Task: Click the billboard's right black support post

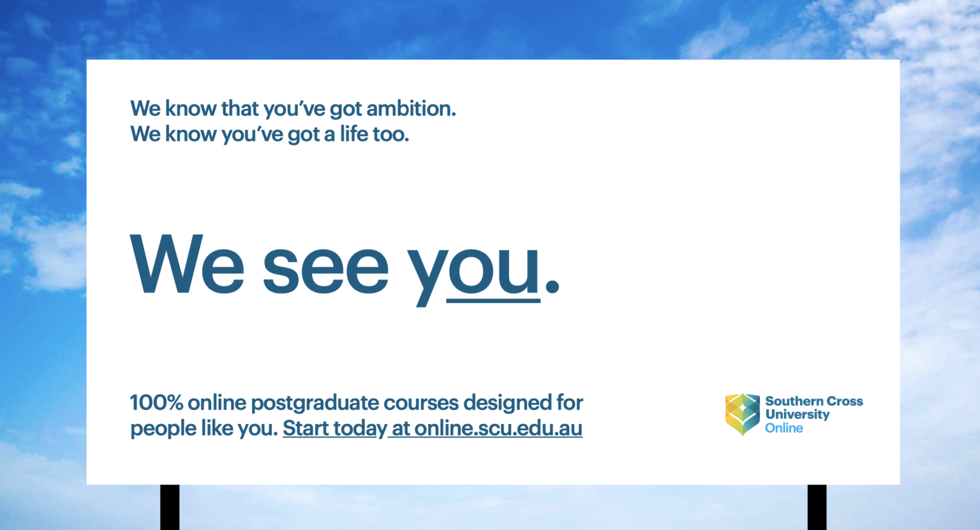Action: 817,507
